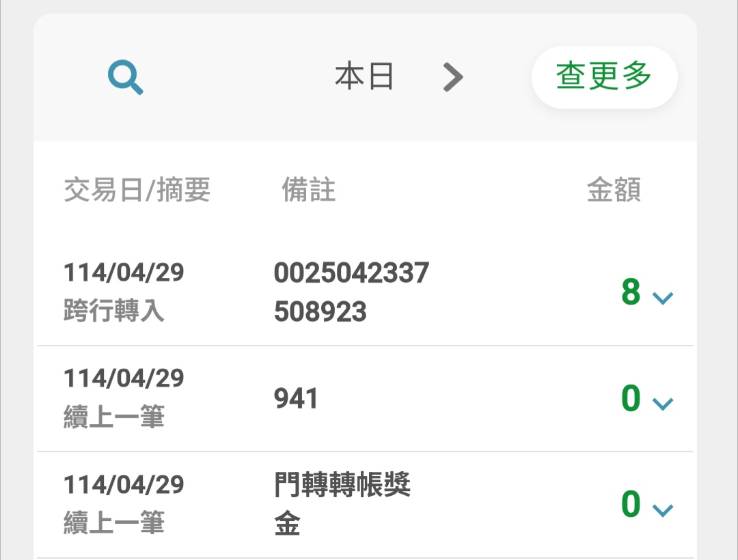This screenshot has width=738, height=560.
Task: Expand details of the 941 memo row
Action: 663,404
